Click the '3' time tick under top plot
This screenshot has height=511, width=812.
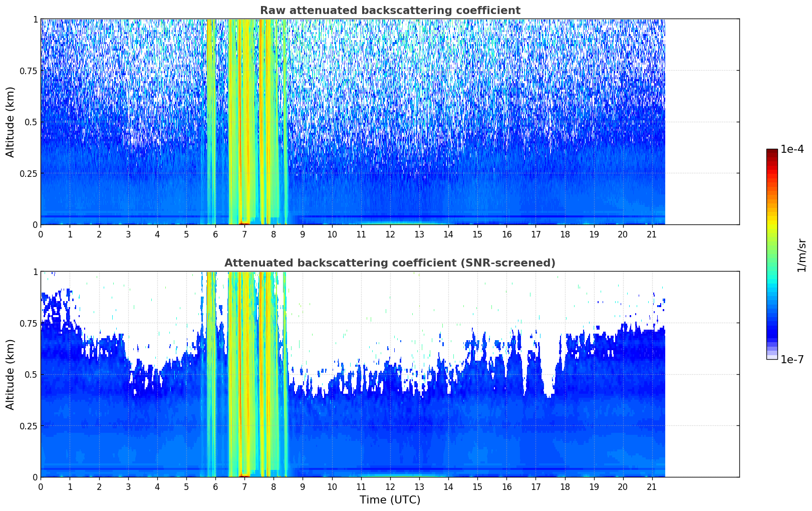pyautogui.click(x=128, y=234)
